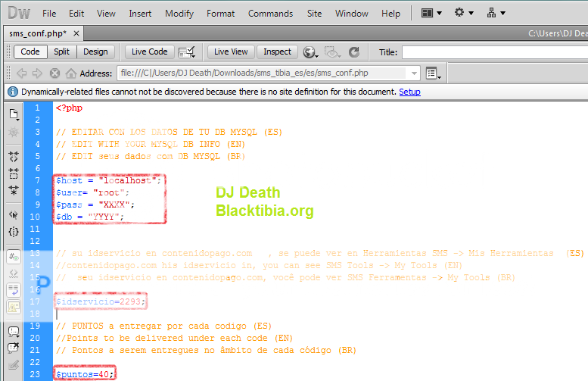The width and height of the screenshot is (588, 381).
Task: Toggle Inspect mode
Action: (277, 52)
